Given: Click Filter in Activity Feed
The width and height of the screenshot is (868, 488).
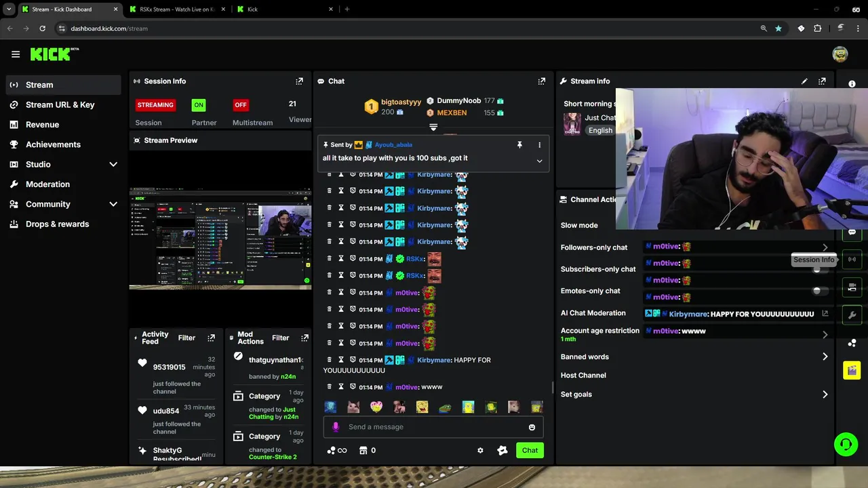Looking at the screenshot, I should coord(186,338).
